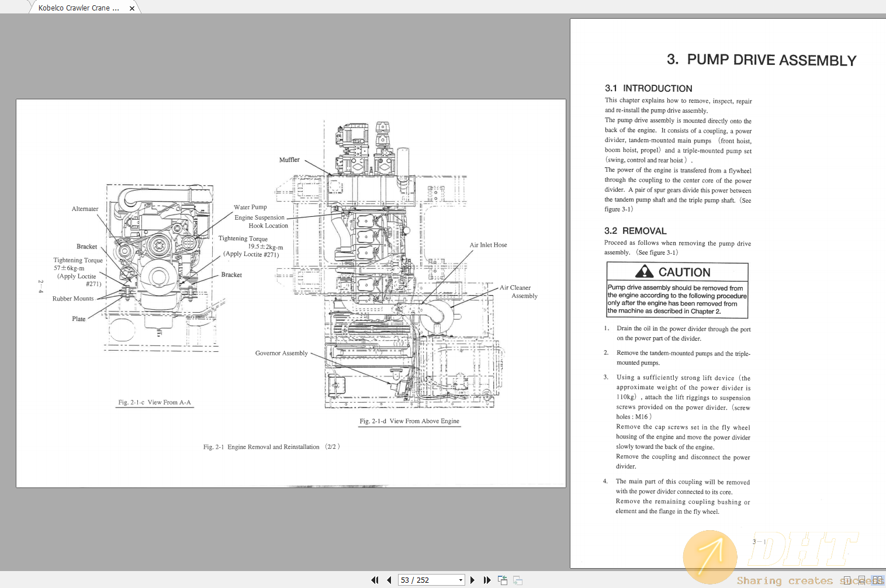Image resolution: width=886 pixels, height=588 pixels.
Task: Click the page number '3-1' at page bottom
Action: tap(759, 542)
